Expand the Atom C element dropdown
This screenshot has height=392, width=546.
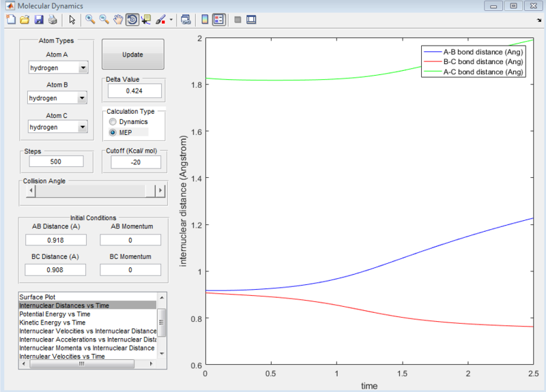point(58,127)
